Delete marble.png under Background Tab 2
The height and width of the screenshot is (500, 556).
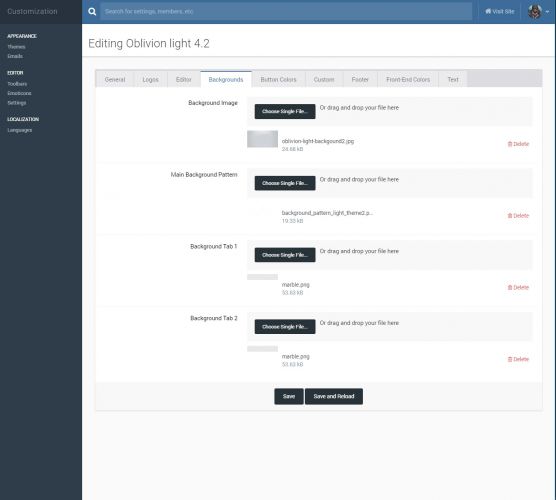[x=518, y=359]
